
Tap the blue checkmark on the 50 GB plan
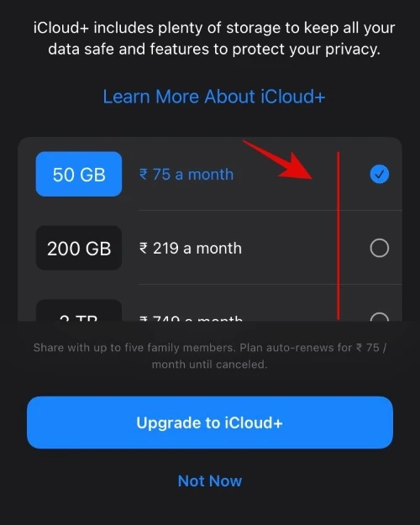(x=379, y=174)
